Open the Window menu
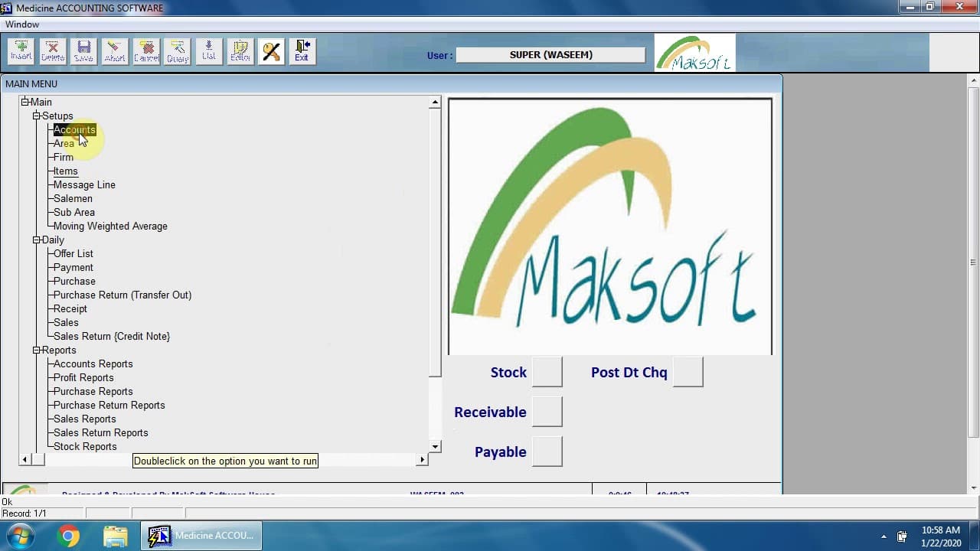The width and height of the screenshot is (980, 551). [22, 24]
